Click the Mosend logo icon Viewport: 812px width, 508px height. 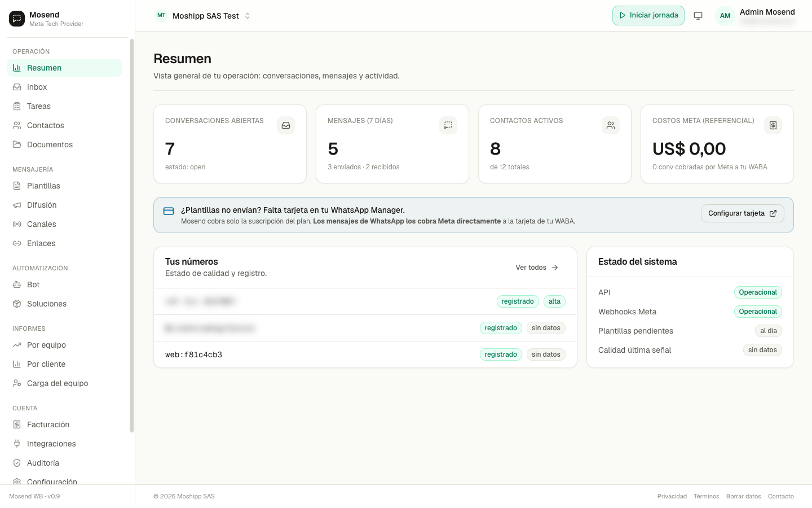(17, 19)
